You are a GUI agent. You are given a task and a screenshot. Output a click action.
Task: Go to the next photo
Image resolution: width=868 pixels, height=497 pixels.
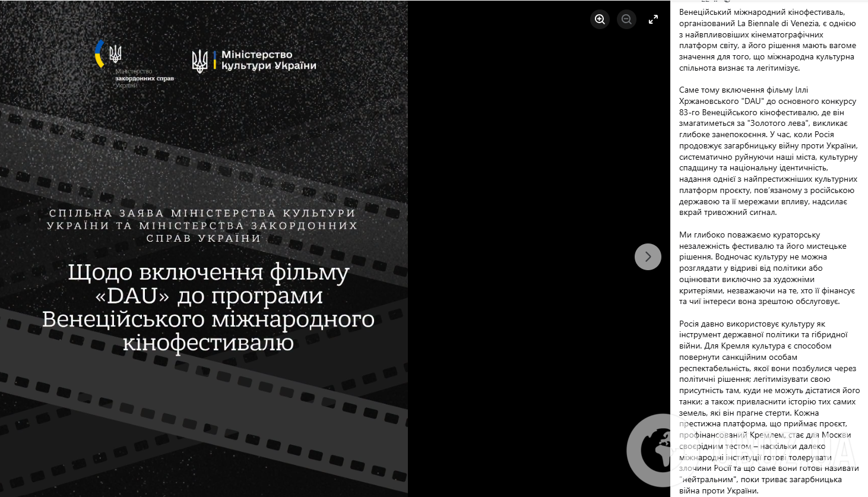click(x=648, y=257)
